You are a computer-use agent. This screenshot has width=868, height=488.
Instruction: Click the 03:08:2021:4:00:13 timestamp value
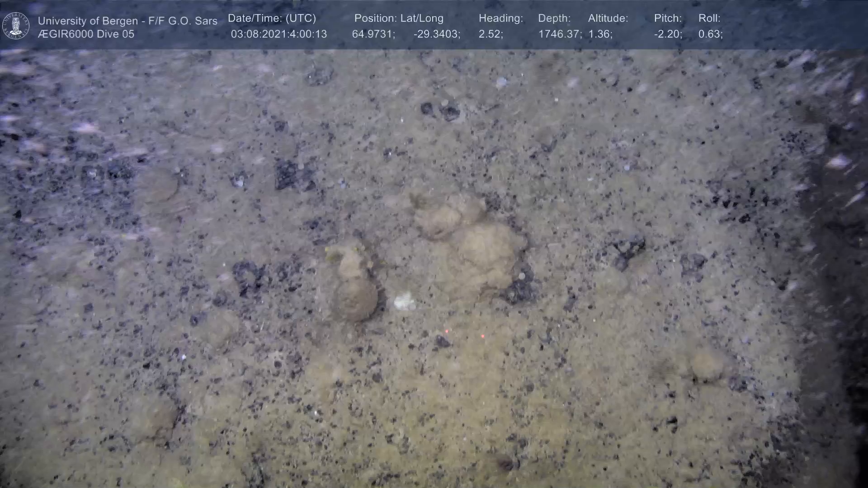278,34
